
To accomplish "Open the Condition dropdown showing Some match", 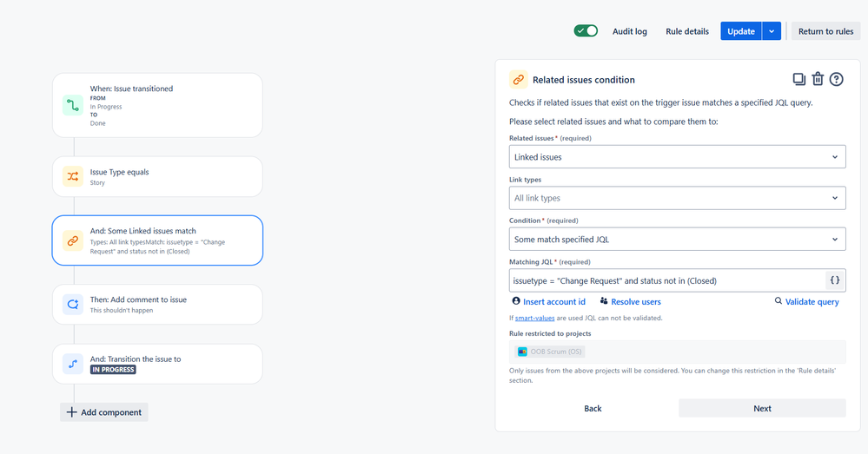I will 677,240.
